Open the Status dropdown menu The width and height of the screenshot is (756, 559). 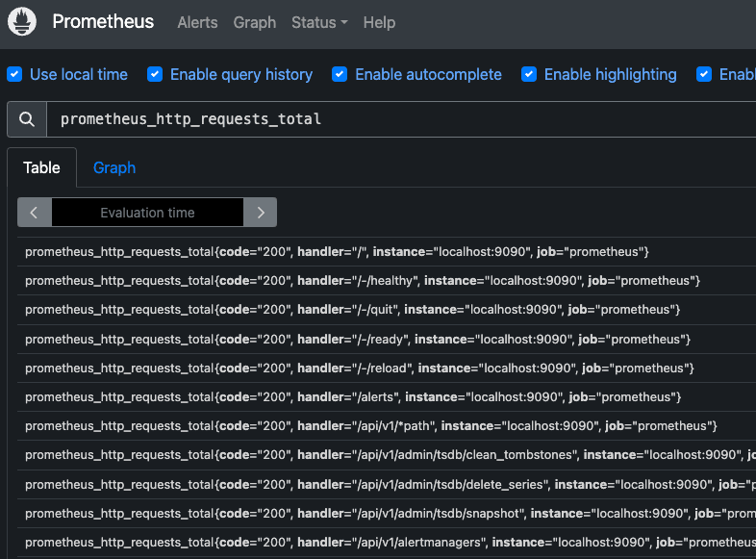click(x=319, y=22)
